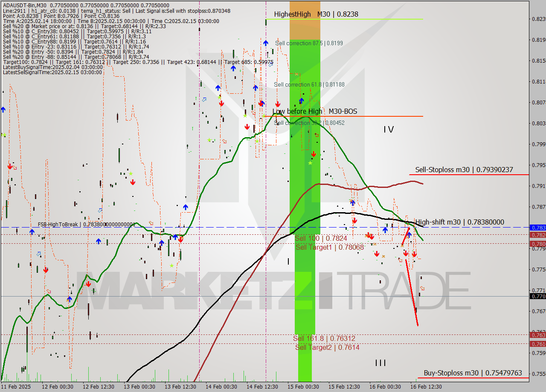This screenshot has width=546, height=392.
Task: Click the Low before High M30-BOS label
Action: click(x=316, y=111)
